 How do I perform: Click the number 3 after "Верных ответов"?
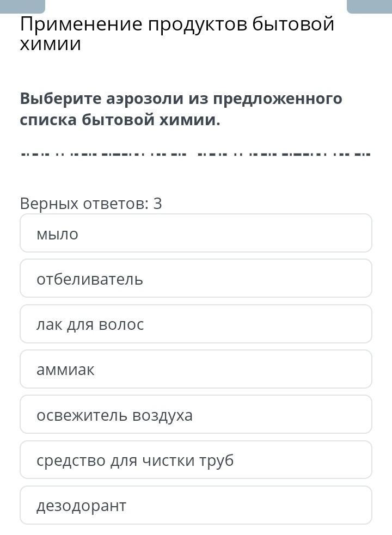(x=158, y=204)
